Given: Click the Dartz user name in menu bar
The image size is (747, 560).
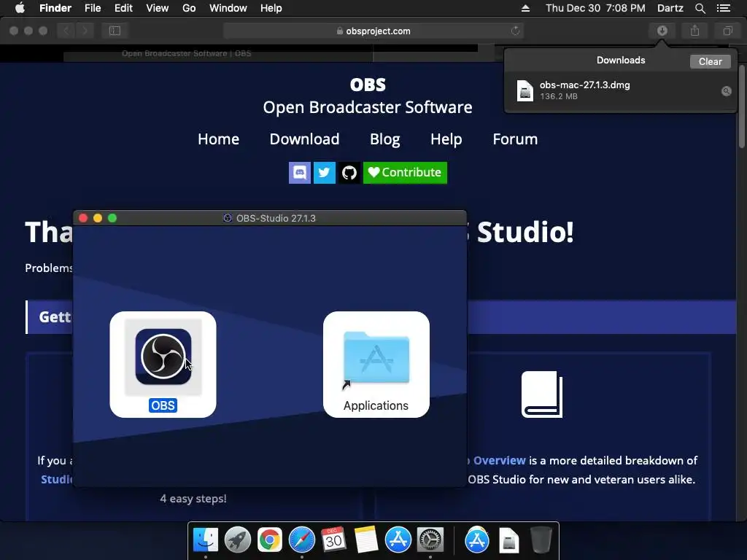Looking at the screenshot, I should (x=670, y=8).
